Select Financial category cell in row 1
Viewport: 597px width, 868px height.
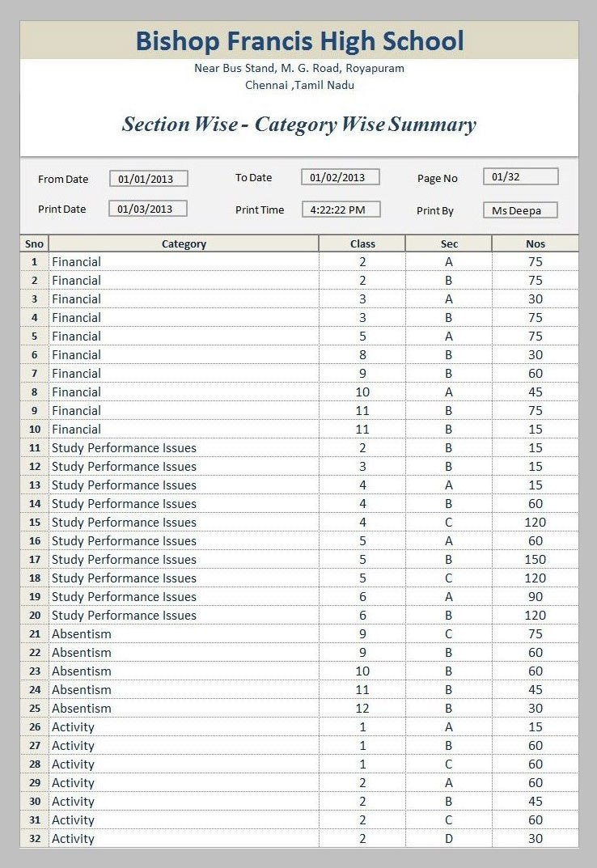tap(77, 262)
